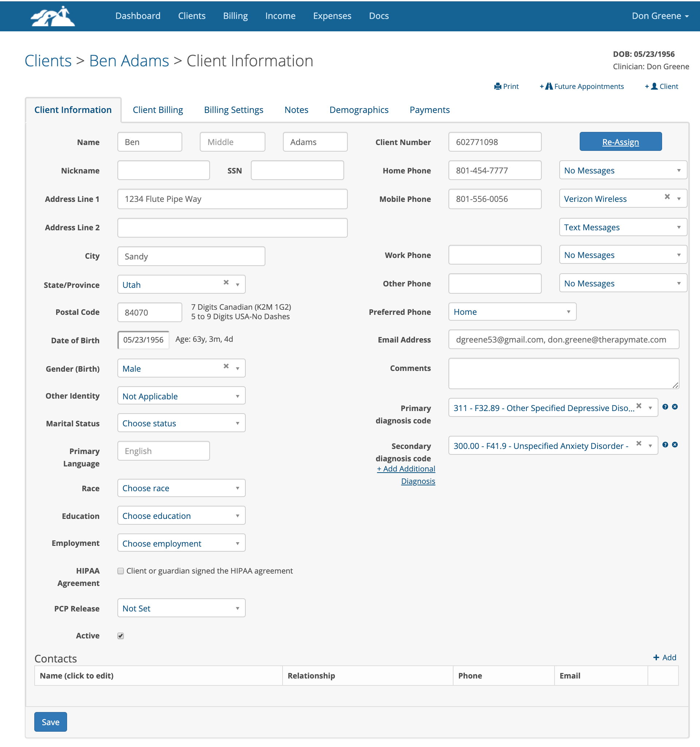Screen dimensions: 700x747
Task: Click the TherapyMate logo icon
Action: coord(52,16)
